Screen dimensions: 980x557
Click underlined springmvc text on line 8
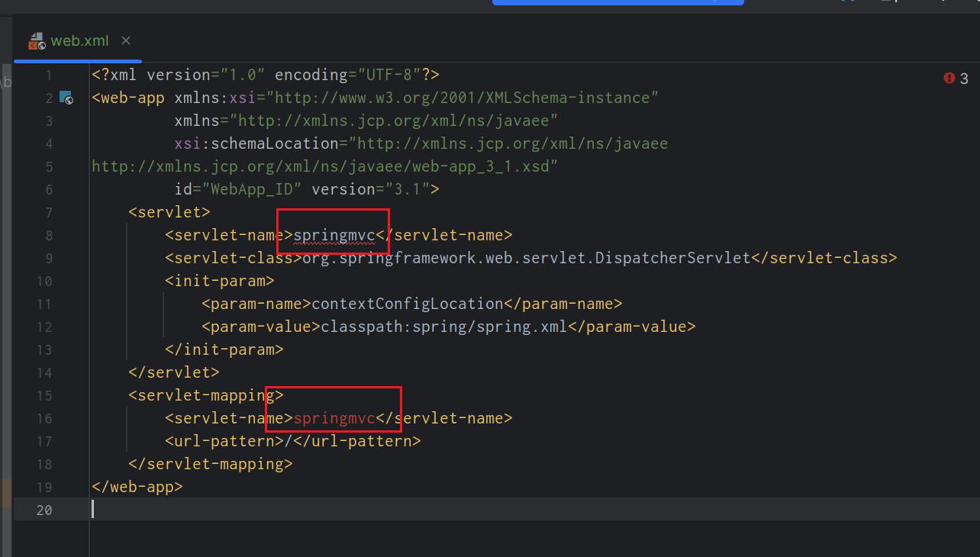coord(334,235)
